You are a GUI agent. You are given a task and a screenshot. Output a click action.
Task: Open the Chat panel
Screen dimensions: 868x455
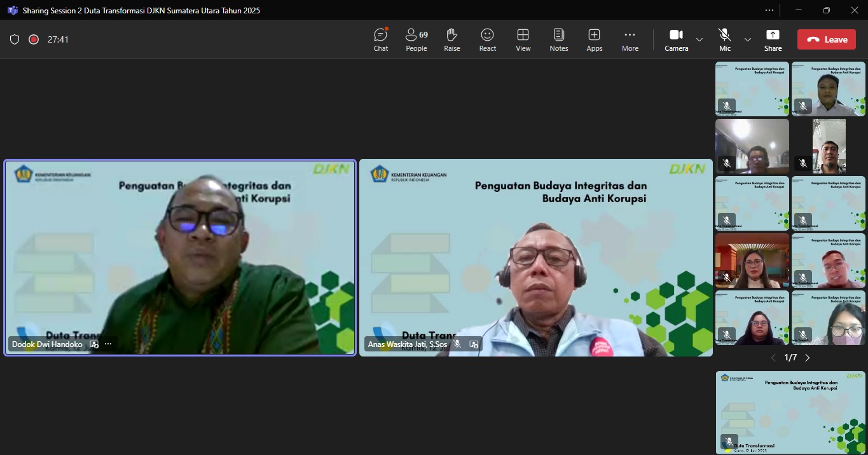381,39
